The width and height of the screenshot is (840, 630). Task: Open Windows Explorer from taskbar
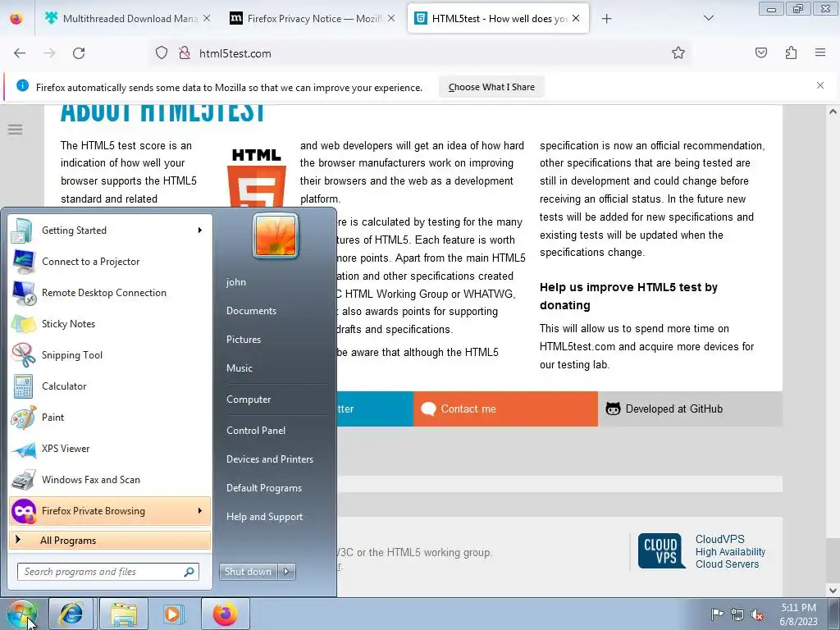coord(124,614)
